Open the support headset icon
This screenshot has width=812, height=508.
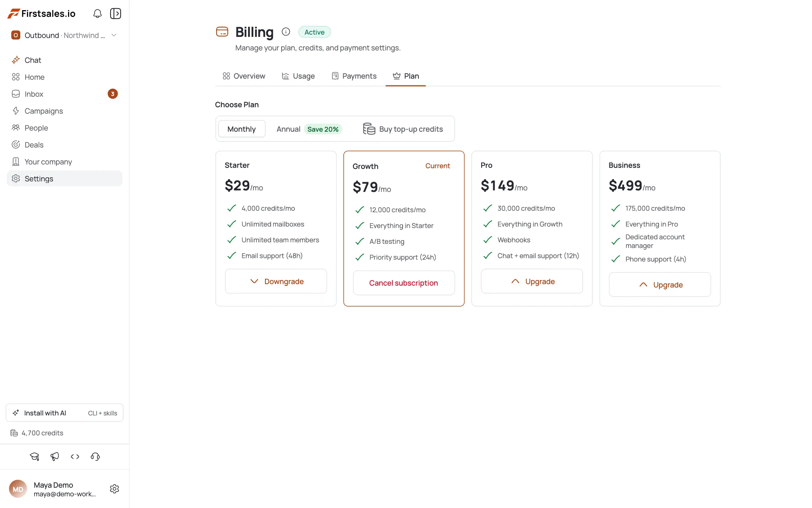coord(95,456)
